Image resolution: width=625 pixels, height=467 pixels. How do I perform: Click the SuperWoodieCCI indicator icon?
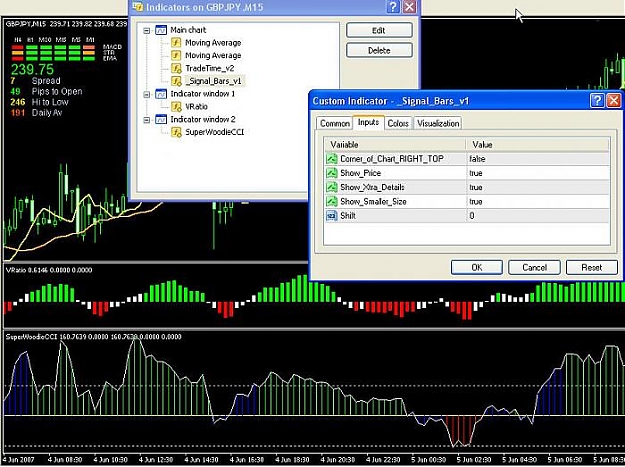(x=176, y=132)
